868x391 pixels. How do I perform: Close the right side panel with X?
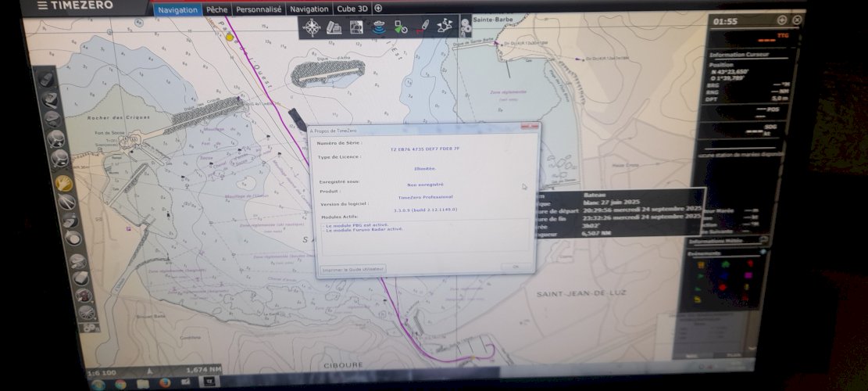point(797,20)
